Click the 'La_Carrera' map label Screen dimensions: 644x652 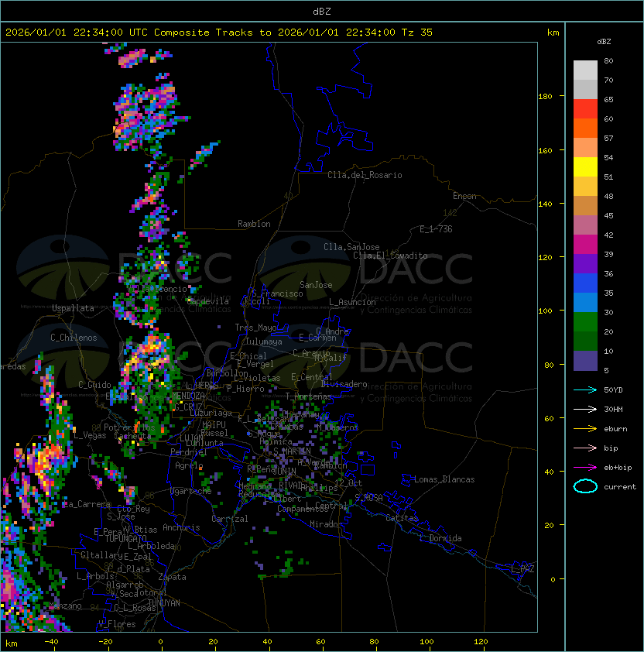click(87, 504)
